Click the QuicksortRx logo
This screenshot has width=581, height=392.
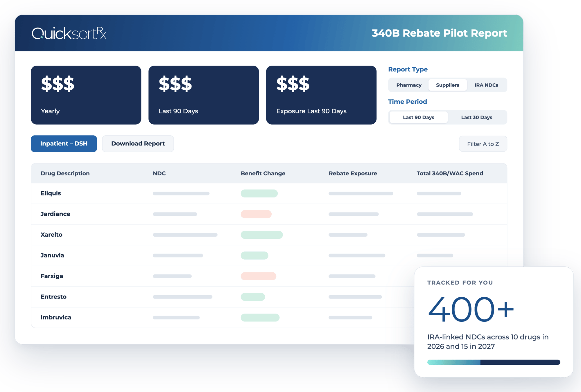[69, 33]
